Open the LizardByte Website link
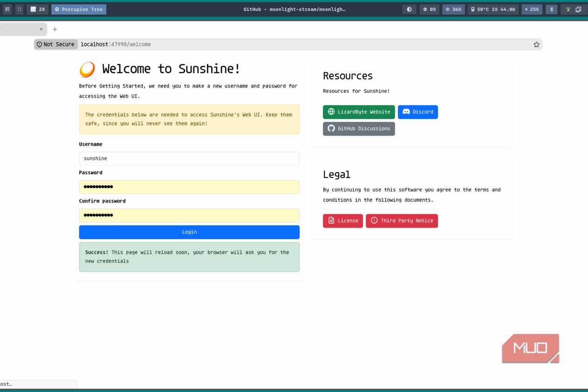Screen dimensions: 588x392 point(359,112)
